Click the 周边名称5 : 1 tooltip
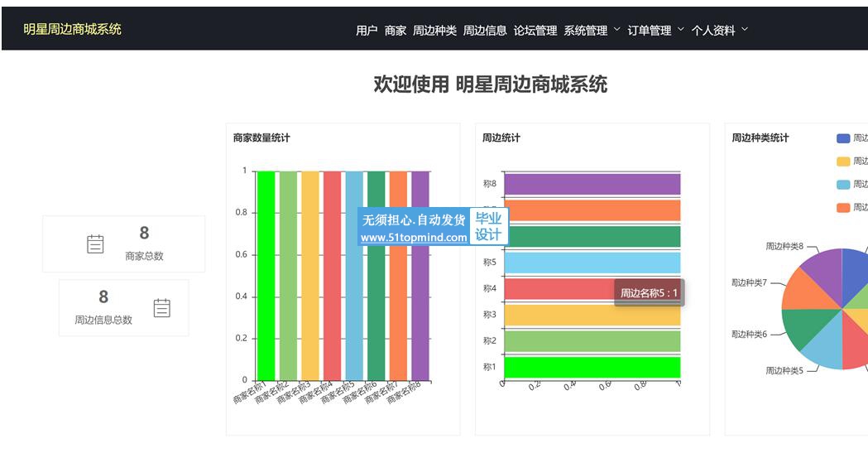This screenshot has width=868, height=453. (x=649, y=293)
